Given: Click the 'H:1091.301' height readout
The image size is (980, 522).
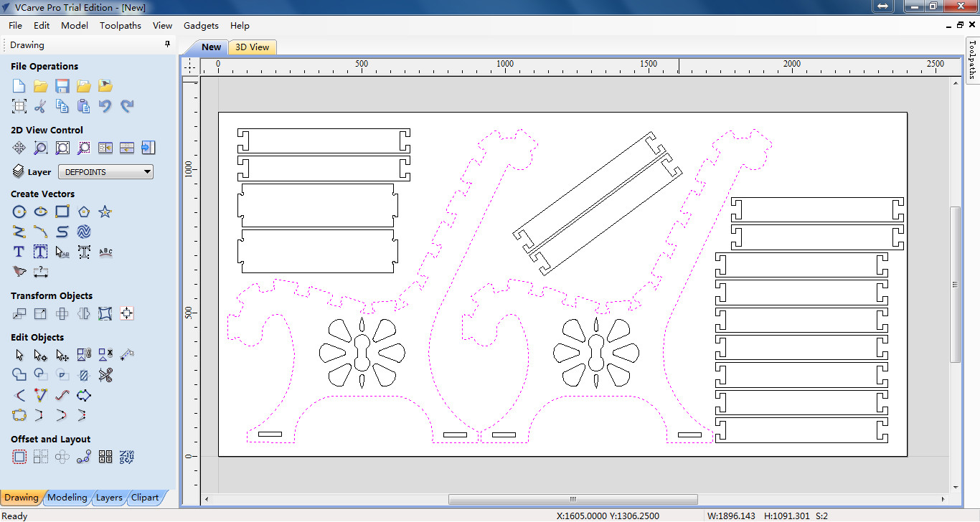Looking at the screenshot, I should [788, 516].
